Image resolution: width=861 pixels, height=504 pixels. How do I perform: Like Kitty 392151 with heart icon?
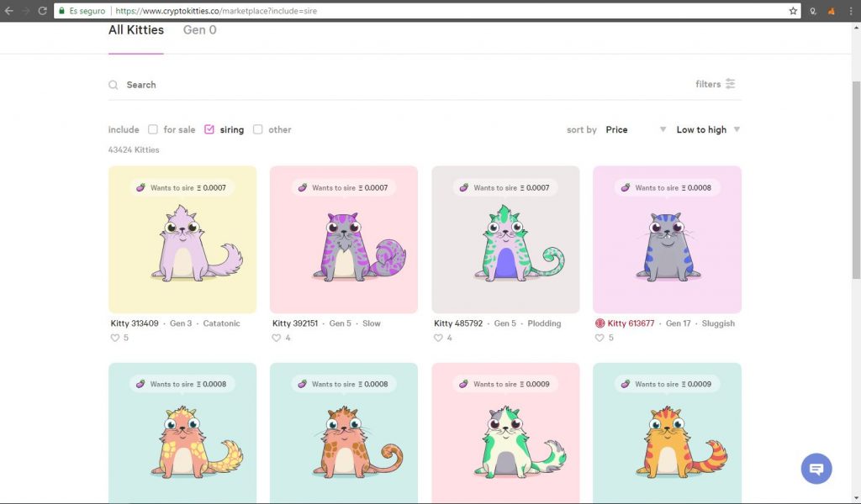coord(276,338)
